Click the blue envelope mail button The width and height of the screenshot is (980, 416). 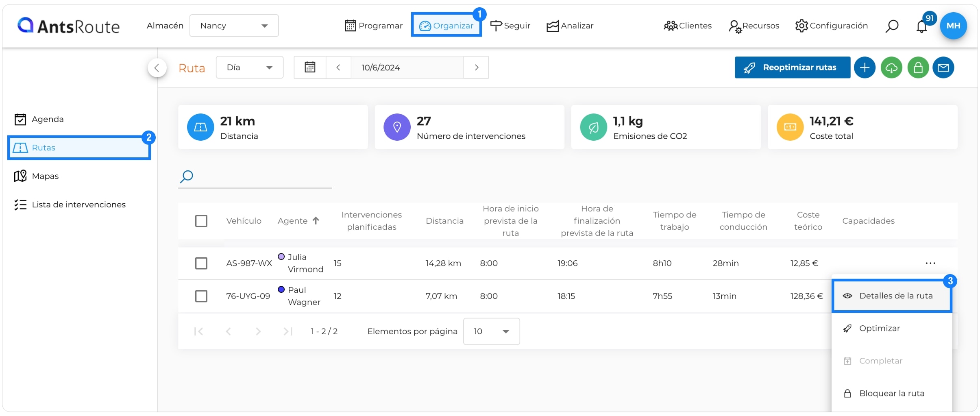pyautogui.click(x=943, y=68)
